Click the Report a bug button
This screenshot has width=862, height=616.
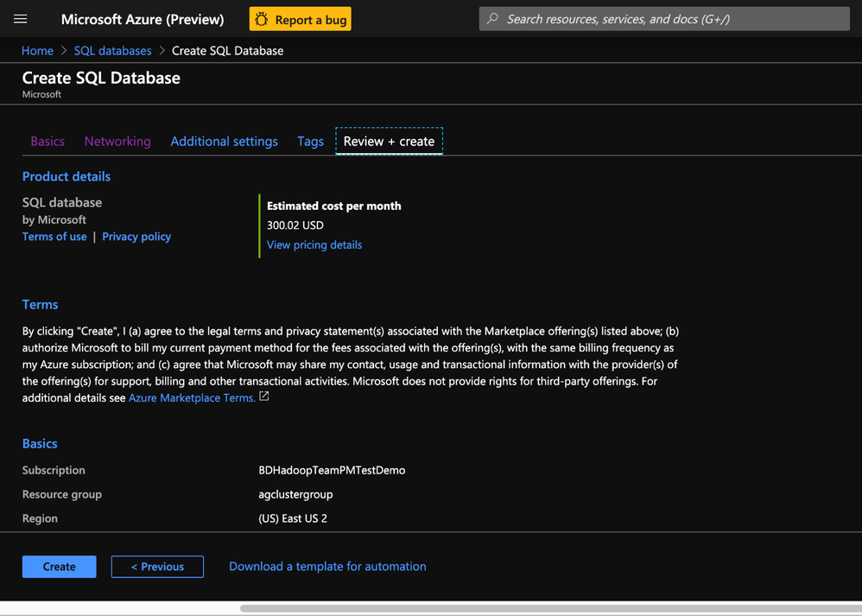coord(301,19)
